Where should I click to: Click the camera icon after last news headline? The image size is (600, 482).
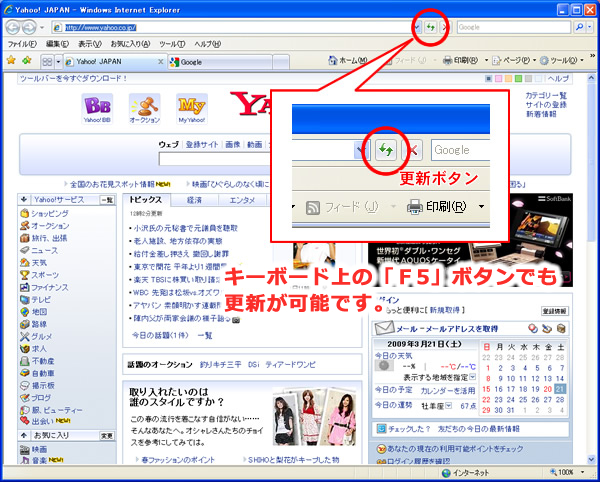tap(236, 320)
